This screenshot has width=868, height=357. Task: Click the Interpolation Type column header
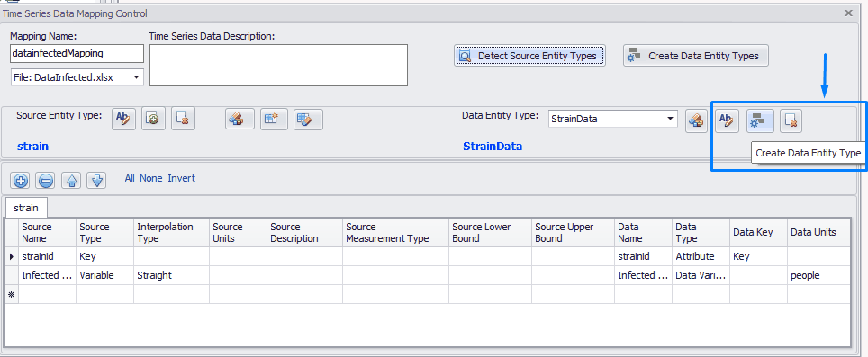coord(171,233)
